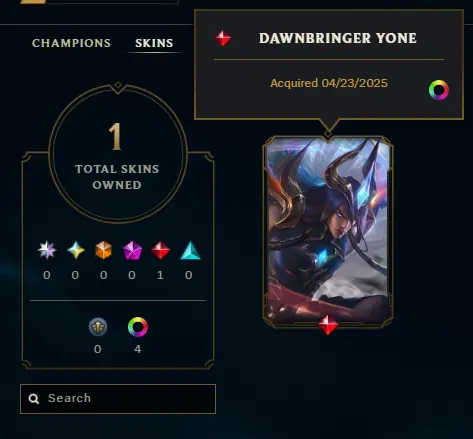
Task: Click the white starburst Transcendent rarity gem
Action: point(47,250)
